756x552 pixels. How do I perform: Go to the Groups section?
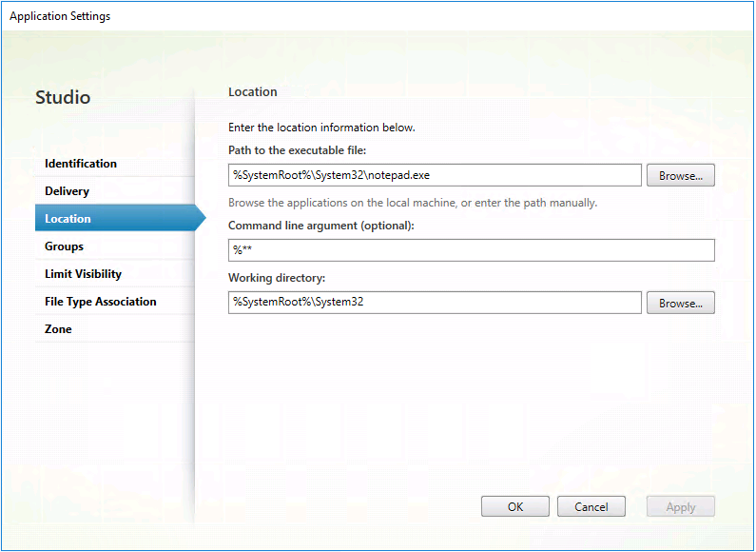[x=64, y=246]
